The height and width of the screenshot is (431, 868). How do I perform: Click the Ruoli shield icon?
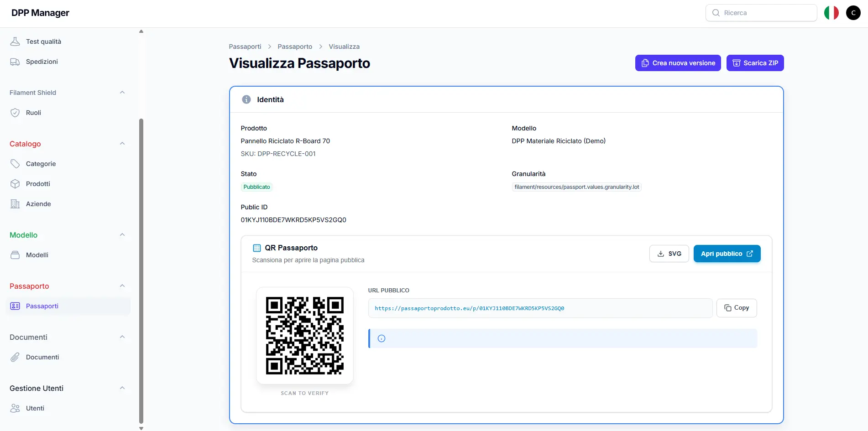click(x=15, y=113)
